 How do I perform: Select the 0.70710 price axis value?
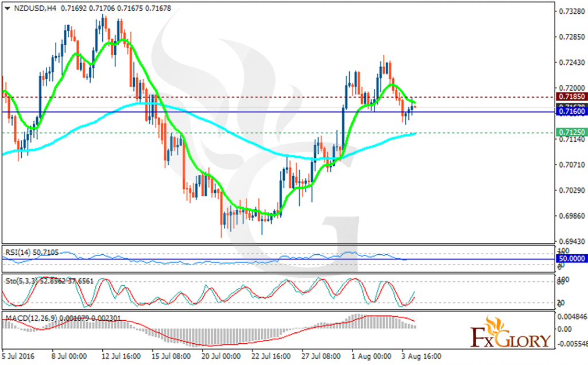(572, 165)
